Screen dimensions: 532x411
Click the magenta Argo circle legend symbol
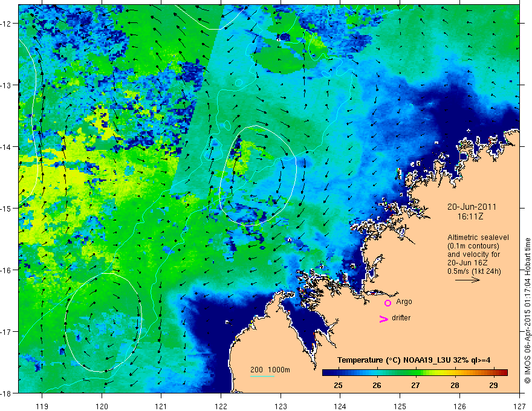(388, 303)
